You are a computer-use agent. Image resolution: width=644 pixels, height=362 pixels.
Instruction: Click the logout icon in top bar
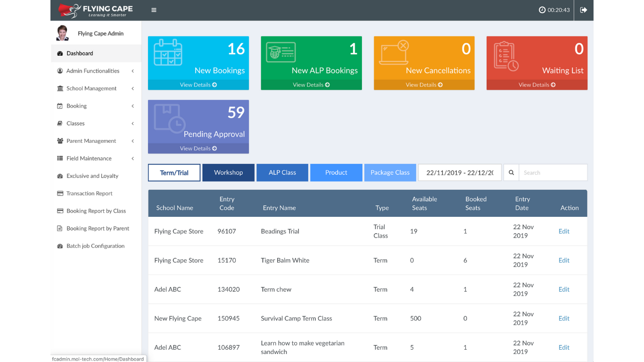pos(584,10)
